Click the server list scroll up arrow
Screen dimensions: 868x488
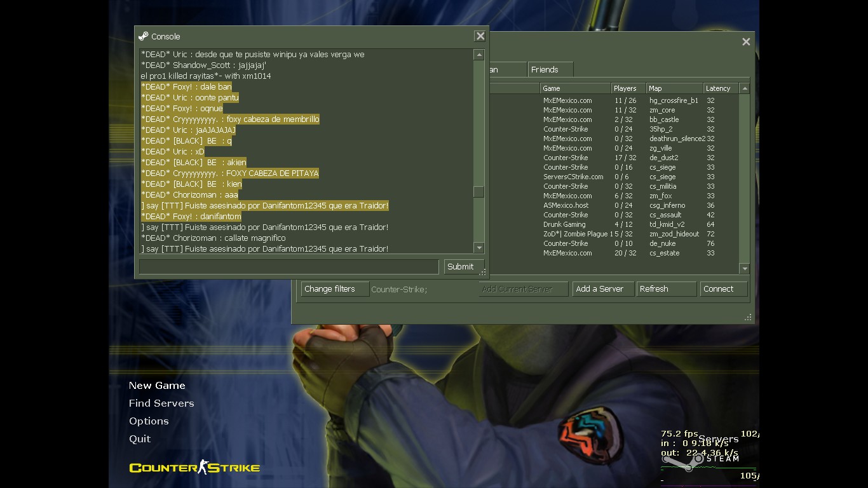click(x=745, y=89)
